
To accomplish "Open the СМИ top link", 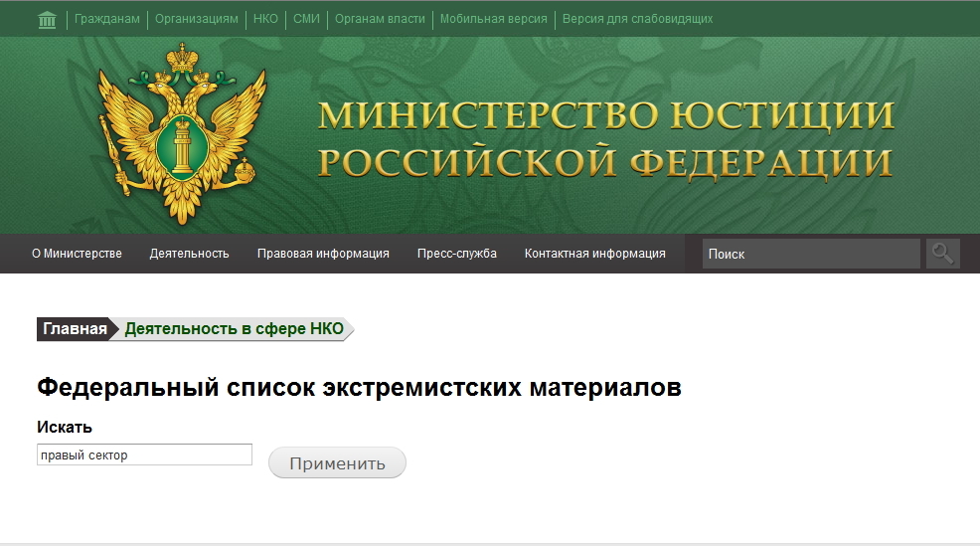I will pos(306,19).
